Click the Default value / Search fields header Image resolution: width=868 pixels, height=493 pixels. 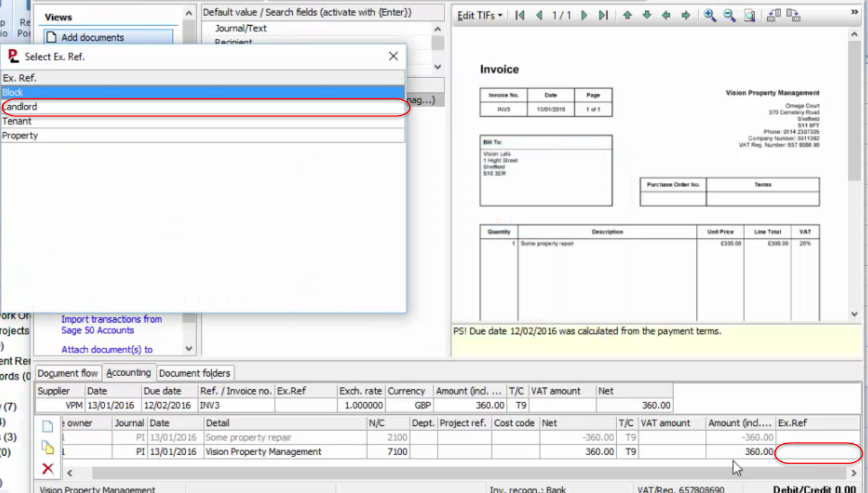pos(323,12)
